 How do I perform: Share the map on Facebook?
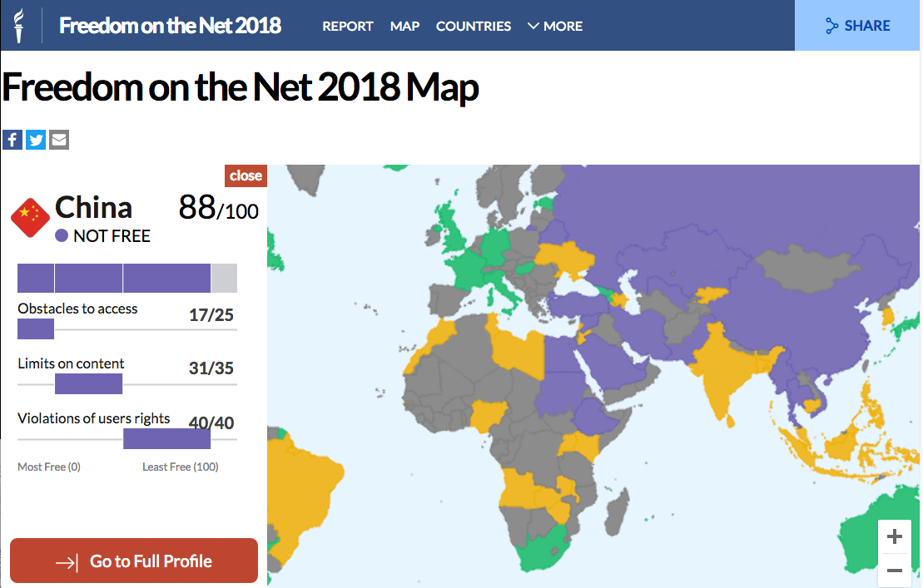click(12, 140)
